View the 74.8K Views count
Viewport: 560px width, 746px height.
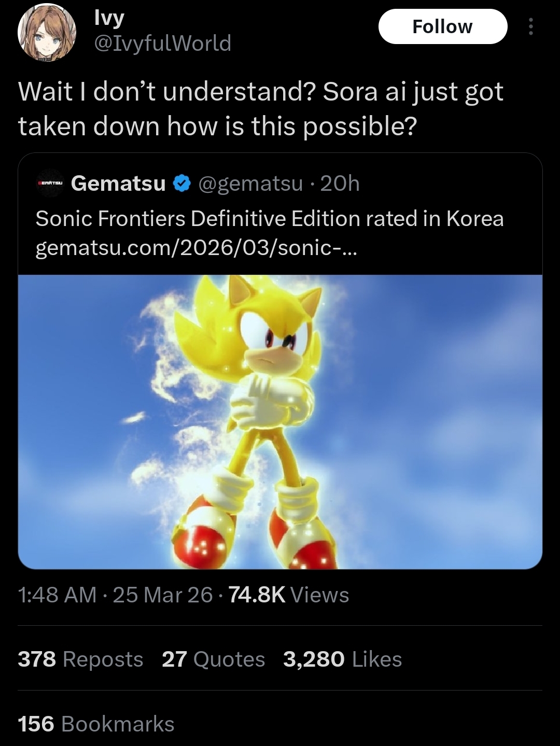[x=289, y=595]
